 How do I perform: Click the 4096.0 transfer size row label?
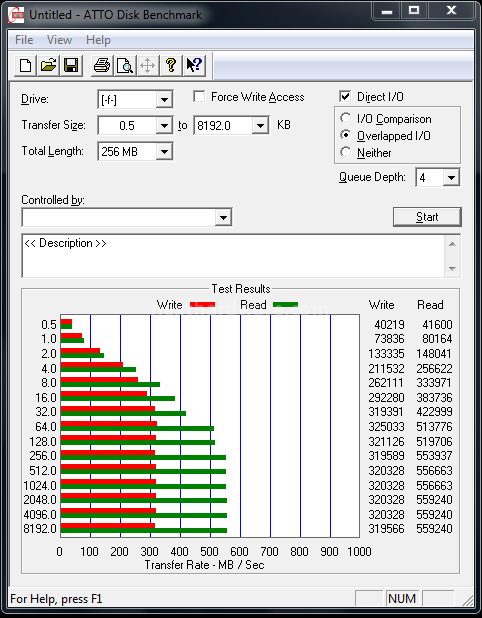click(x=40, y=514)
